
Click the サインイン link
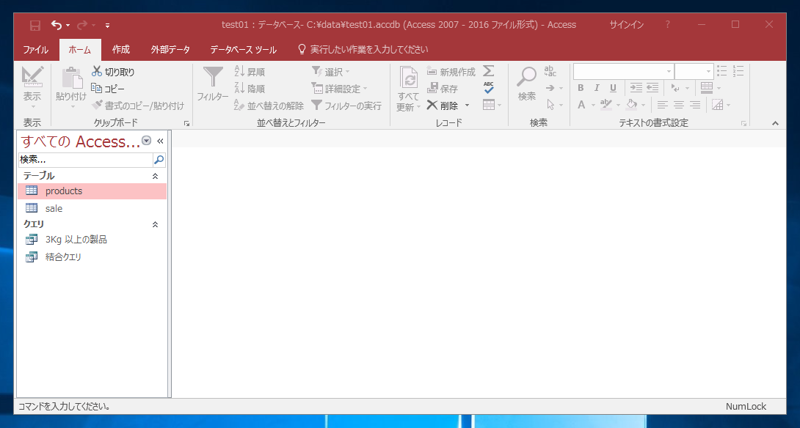pos(626,25)
